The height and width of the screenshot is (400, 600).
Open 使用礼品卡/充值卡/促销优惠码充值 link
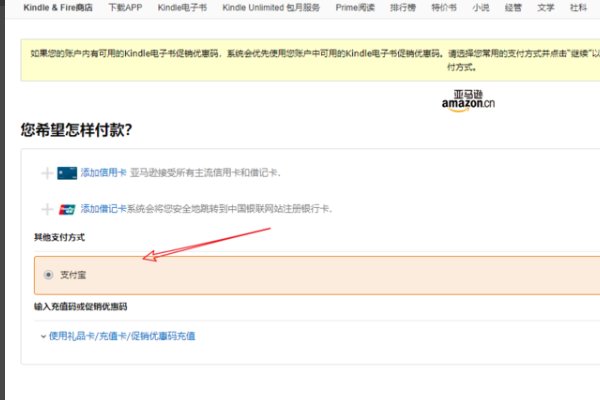pos(122,336)
